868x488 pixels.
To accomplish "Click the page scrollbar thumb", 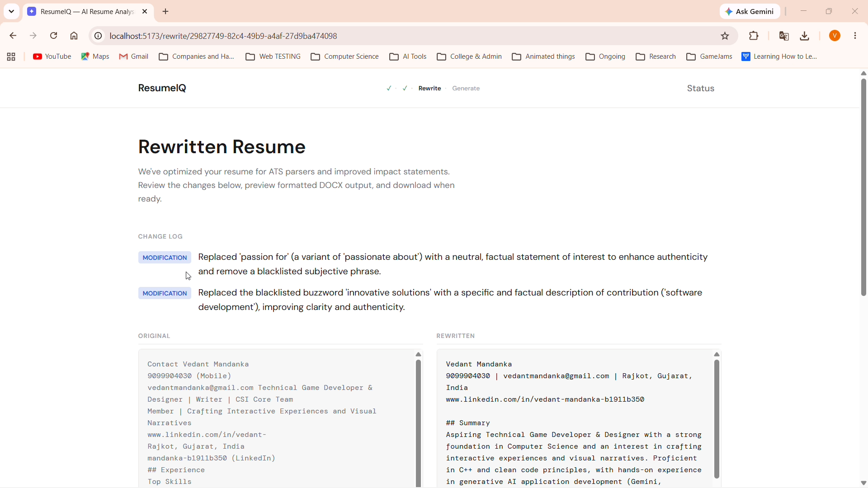I will tap(863, 188).
